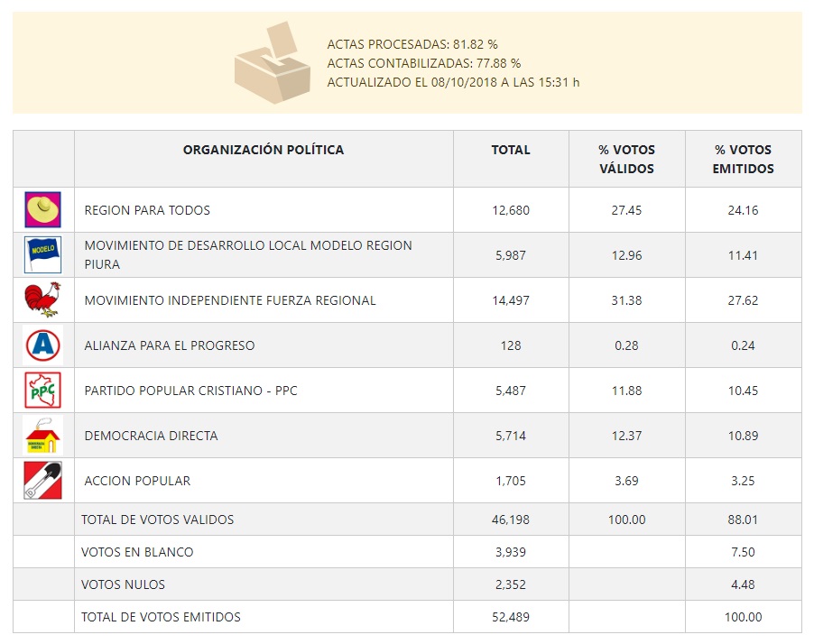The image size is (814, 644).
Task: Click the PARTIDO POPULAR CRISTIANO - PPC name
Action: click(x=190, y=391)
